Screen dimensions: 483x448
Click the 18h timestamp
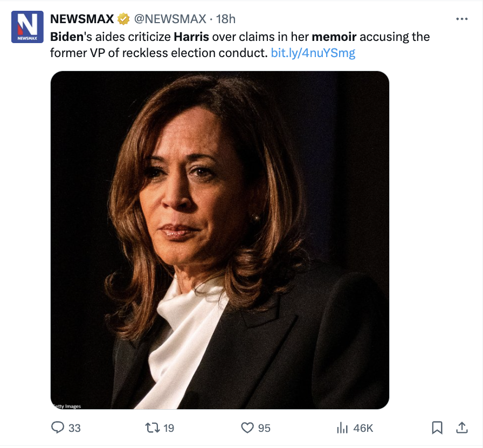click(x=226, y=19)
